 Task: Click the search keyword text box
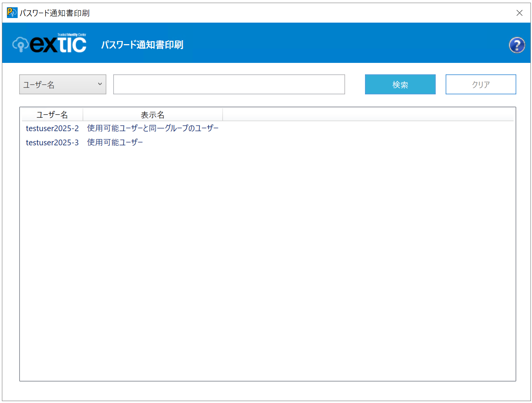click(x=229, y=84)
